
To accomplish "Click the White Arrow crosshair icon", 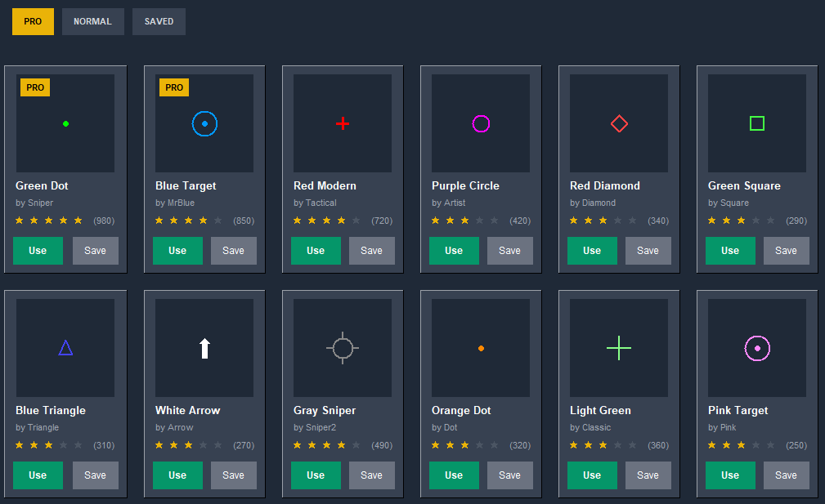I will coord(204,348).
